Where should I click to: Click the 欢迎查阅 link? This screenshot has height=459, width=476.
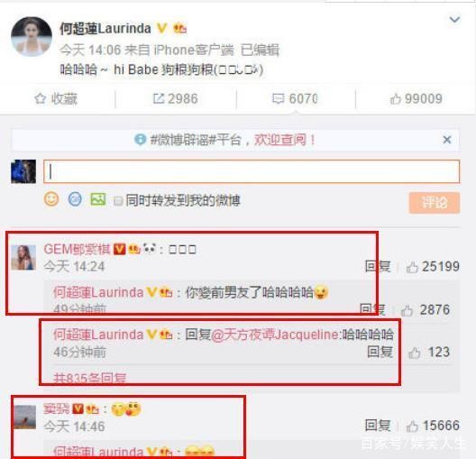pos(279,140)
